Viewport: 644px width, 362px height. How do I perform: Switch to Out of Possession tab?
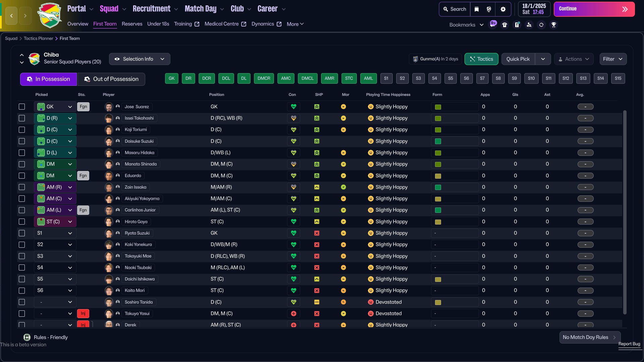111,79
